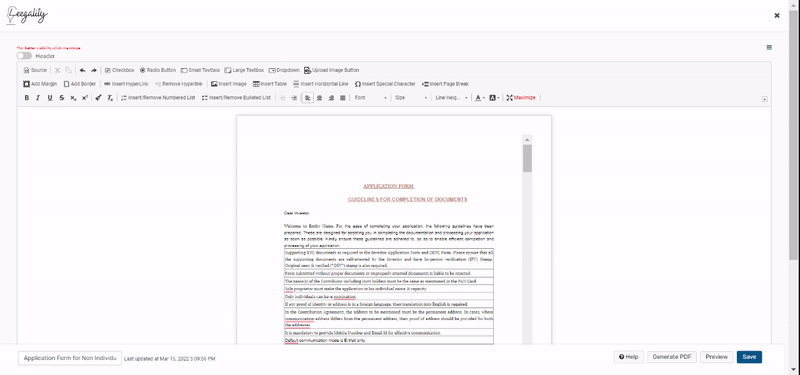Open the text color picker

[480, 97]
